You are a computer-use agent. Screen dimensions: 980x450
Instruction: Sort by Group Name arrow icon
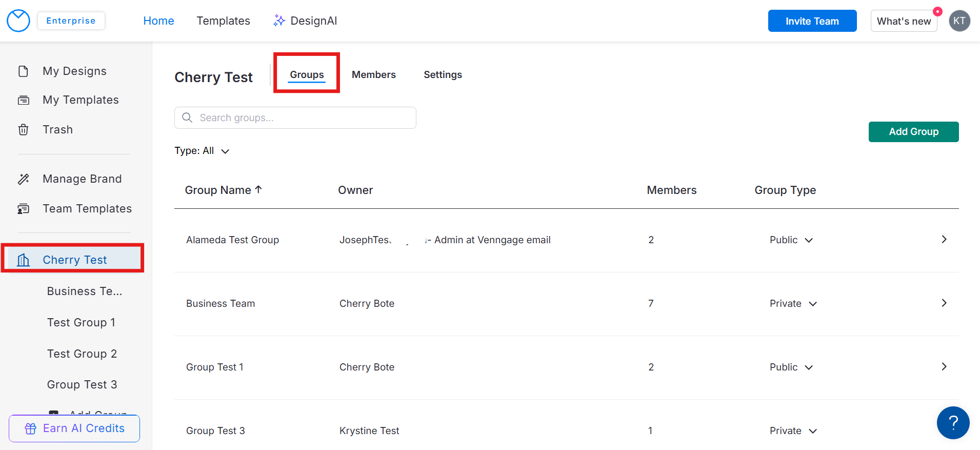click(x=258, y=189)
